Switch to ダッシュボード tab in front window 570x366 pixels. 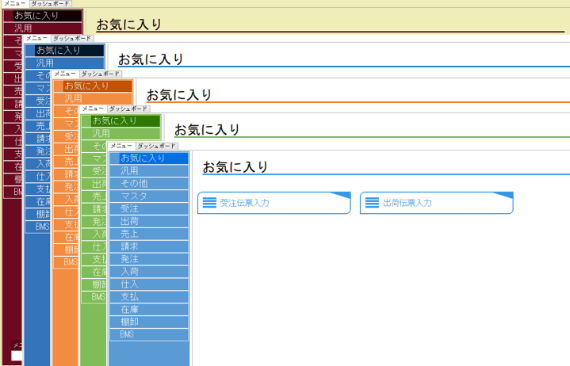pyautogui.click(x=157, y=146)
